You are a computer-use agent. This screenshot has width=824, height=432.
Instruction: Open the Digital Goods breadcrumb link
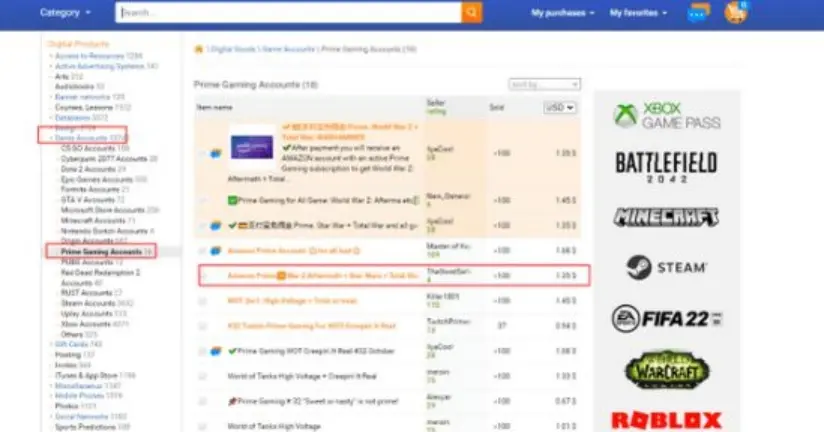tap(233, 49)
